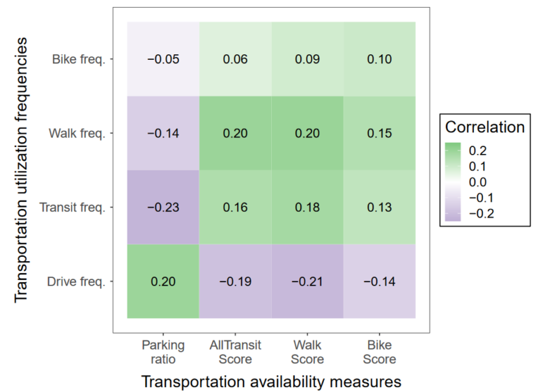Select the AllTransit Score x-axis label
The width and height of the screenshot is (538, 392).
coord(236,352)
